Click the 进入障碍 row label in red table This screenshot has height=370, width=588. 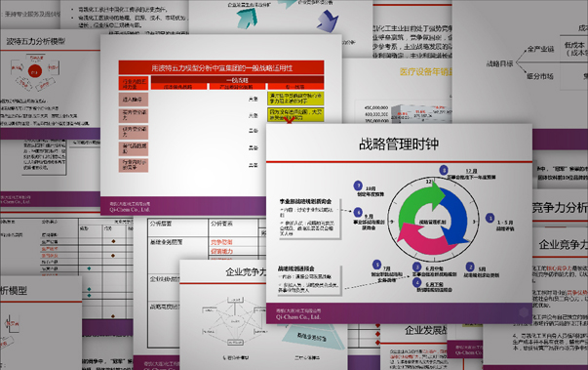point(134,100)
